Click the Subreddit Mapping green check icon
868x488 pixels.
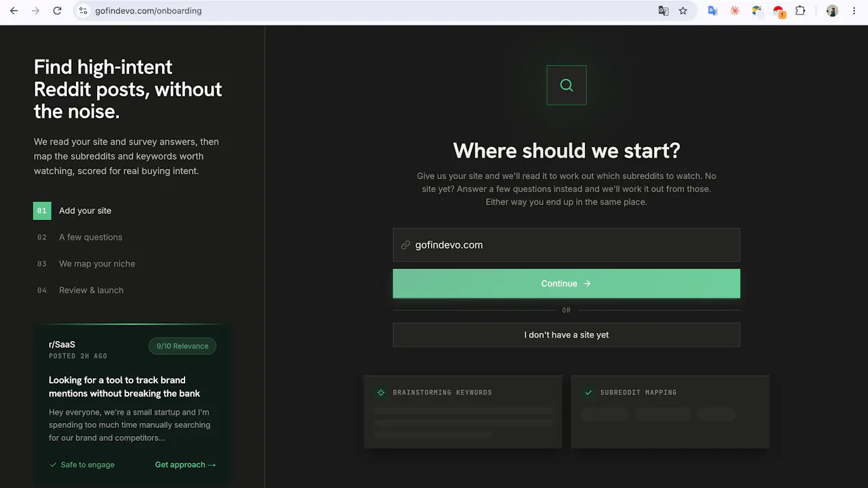tap(588, 392)
